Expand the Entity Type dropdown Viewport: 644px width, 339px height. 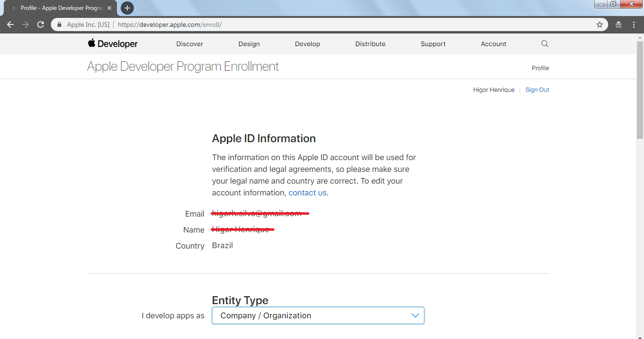(x=318, y=315)
